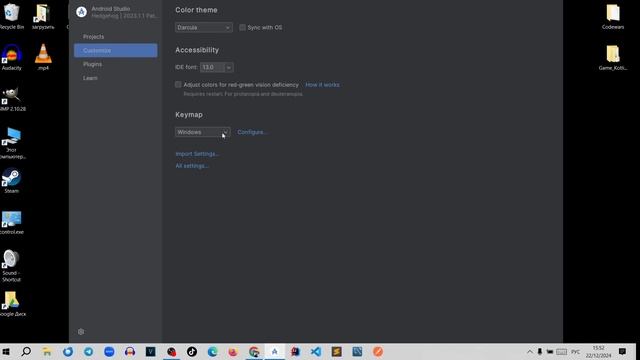Launch the GIMP 2.10.28 desktop shortcut
Screen dimensions: 640x360
point(11,99)
